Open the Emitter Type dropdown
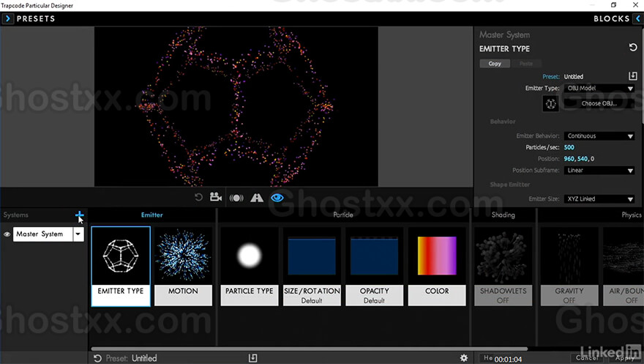The width and height of the screenshot is (644, 364). 599,88
